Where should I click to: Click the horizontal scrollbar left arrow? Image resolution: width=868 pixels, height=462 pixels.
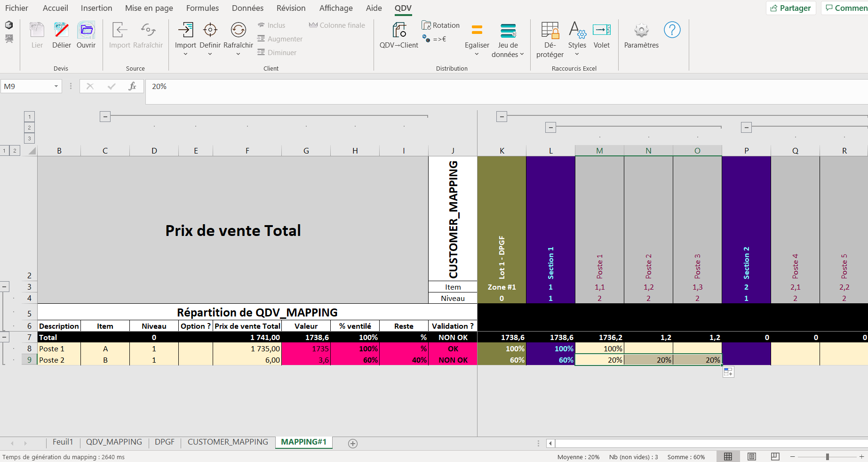pos(550,443)
